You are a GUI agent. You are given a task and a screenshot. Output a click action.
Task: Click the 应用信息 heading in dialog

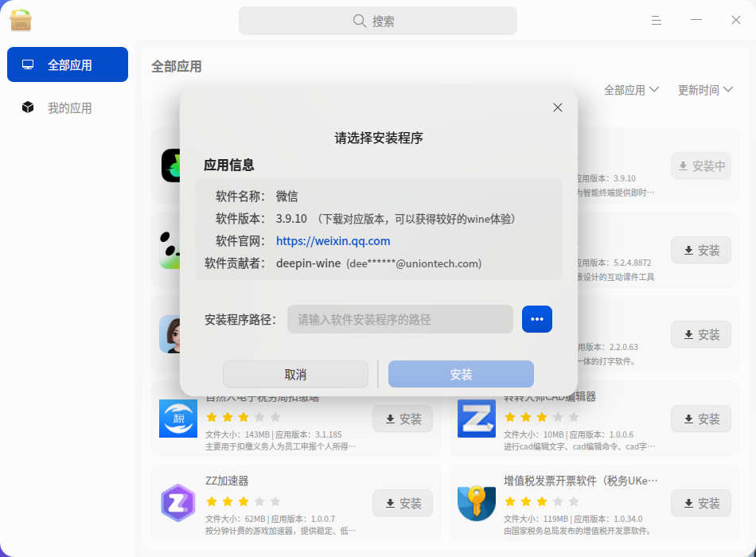229,165
